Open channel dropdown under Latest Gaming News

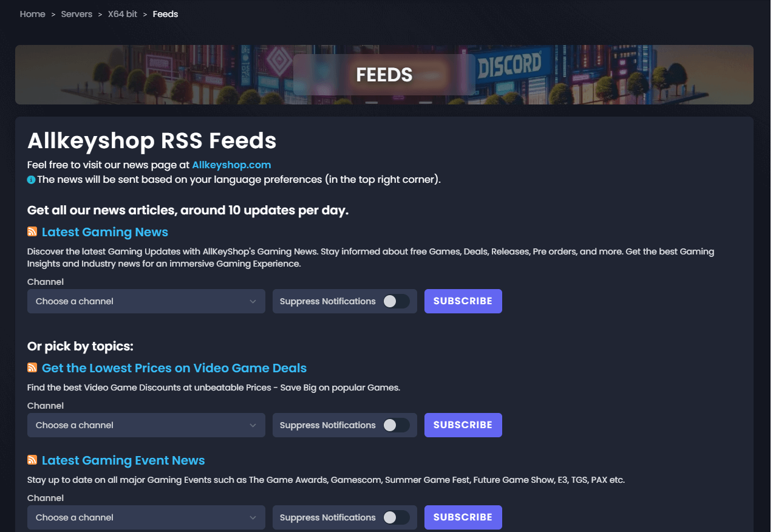coord(146,301)
